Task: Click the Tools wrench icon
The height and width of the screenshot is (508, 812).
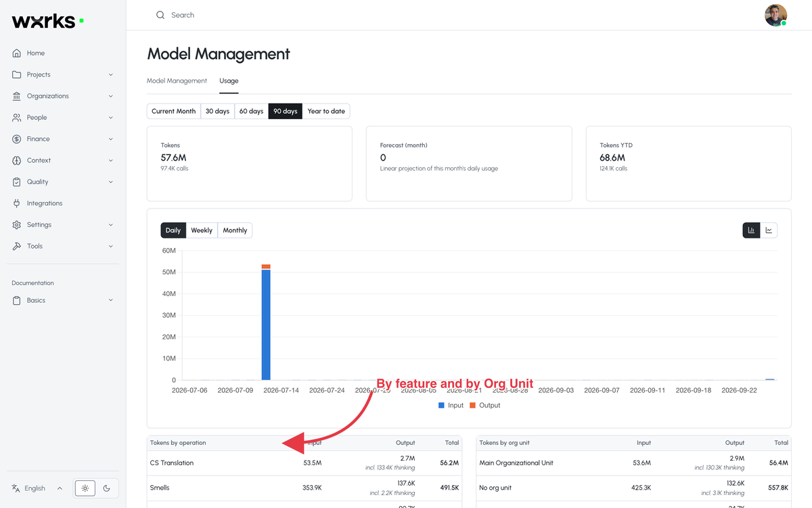Action: (x=17, y=246)
